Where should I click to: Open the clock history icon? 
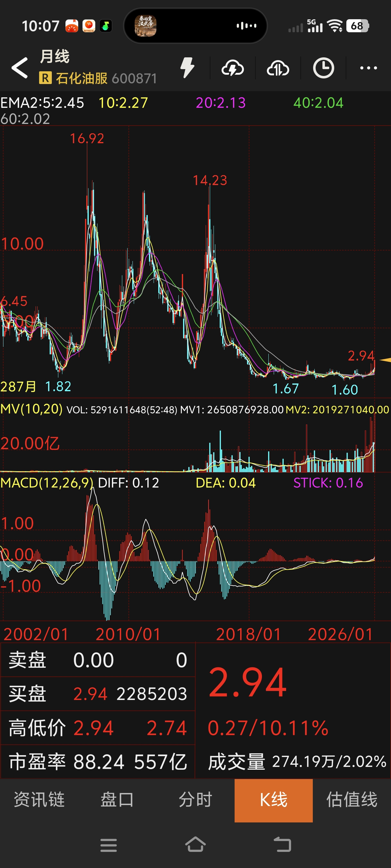click(x=323, y=68)
